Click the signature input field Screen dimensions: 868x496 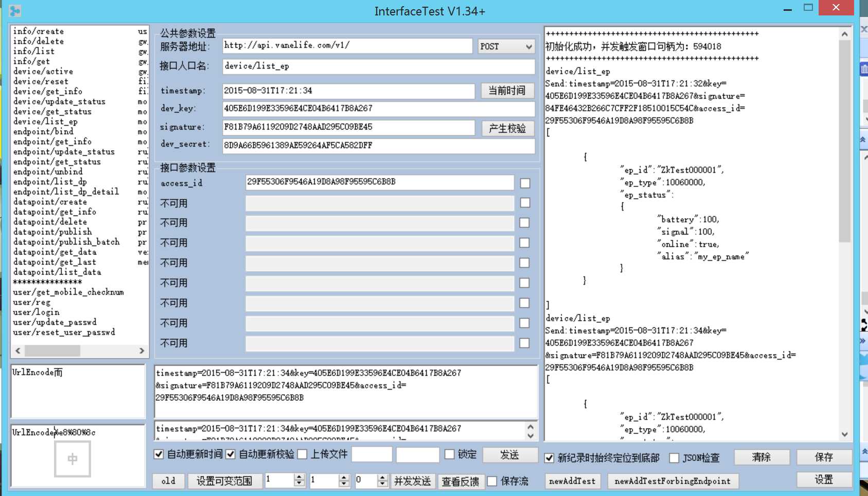[x=348, y=127]
